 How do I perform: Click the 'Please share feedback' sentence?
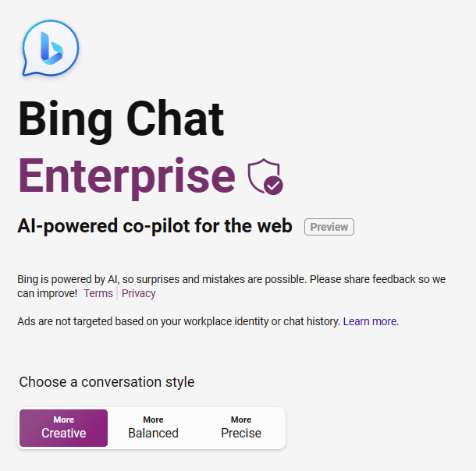tap(232, 286)
